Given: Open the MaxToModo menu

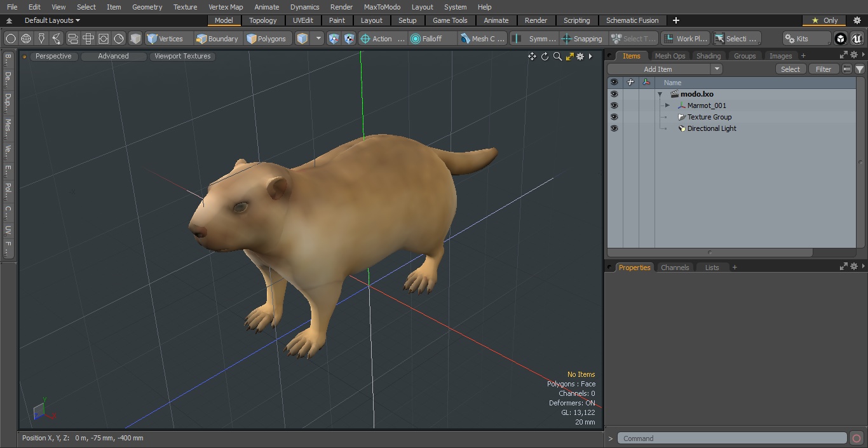Looking at the screenshot, I should [x=382, y=7].
